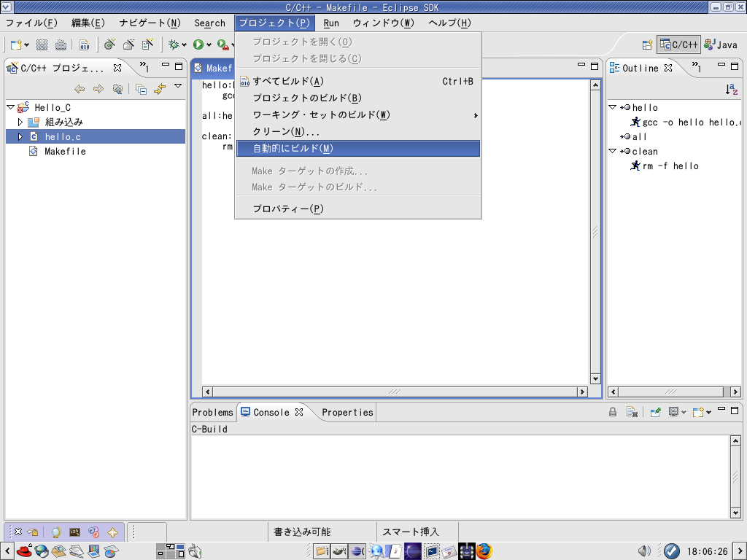747x560 pixels.
Task: Click the web browser globe panel icon
Action: coord(42,551)
